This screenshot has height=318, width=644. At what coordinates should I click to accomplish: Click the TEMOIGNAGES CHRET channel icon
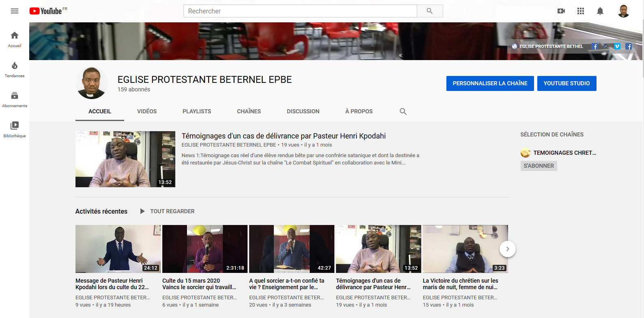[x=526, y=153]
